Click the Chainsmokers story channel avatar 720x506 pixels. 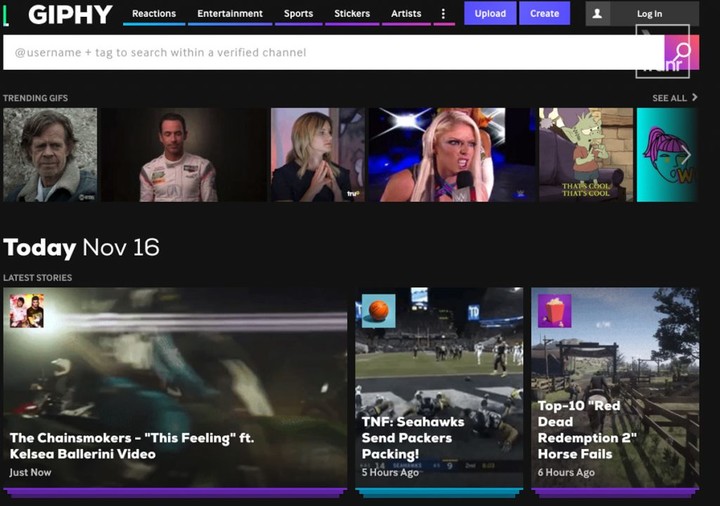click(x=27, y=311)
